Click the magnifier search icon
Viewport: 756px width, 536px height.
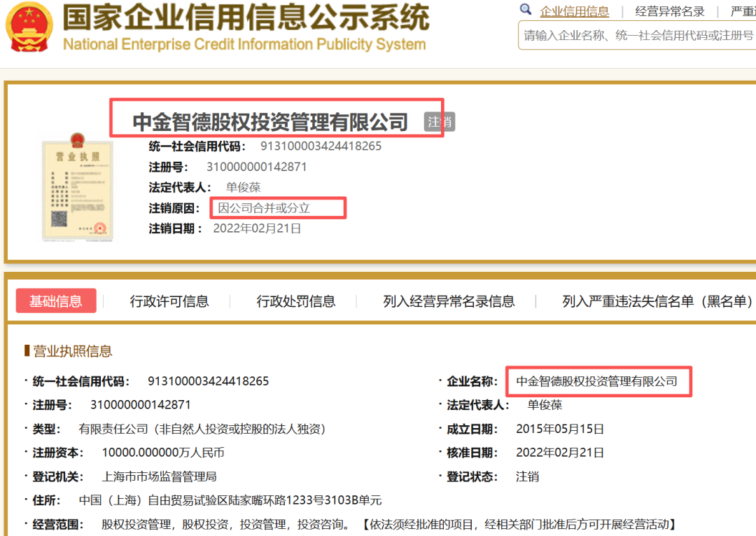coord(526,10)
